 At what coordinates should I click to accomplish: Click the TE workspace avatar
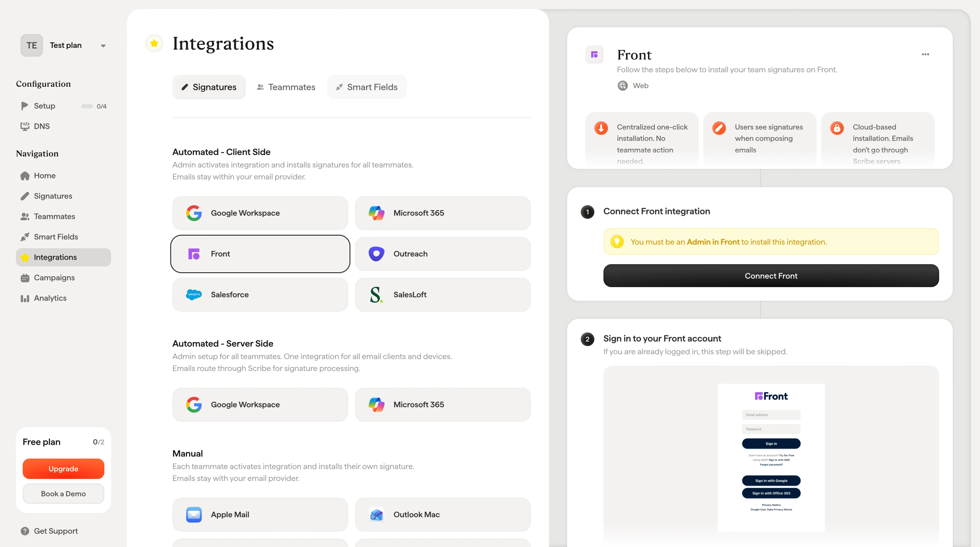point(31,45)
